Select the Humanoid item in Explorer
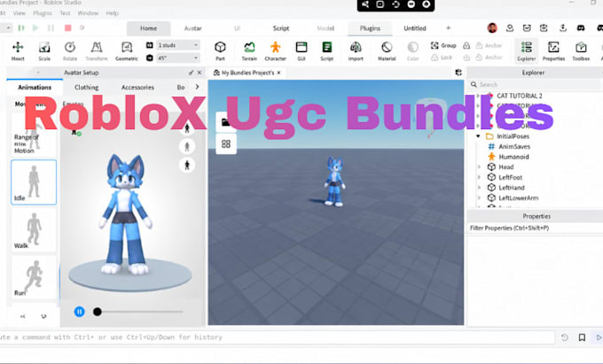 [x=513, y=157]
